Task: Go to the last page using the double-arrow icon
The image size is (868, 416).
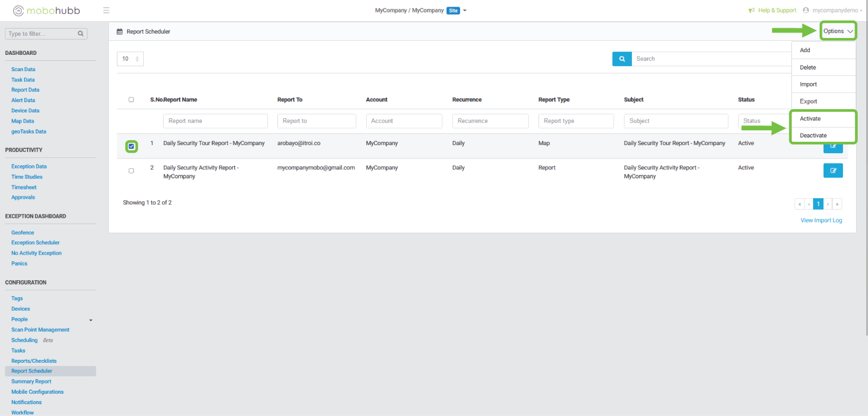Action: coord(837,204)
